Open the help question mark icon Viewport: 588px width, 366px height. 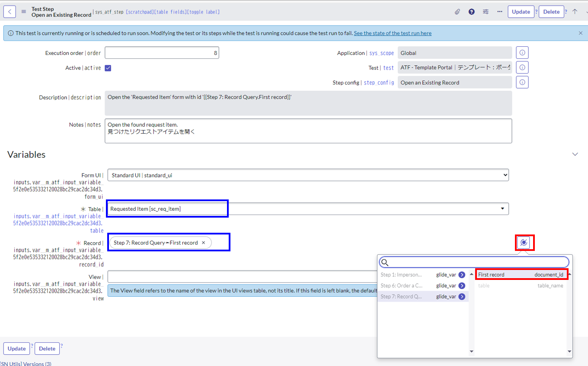tap(471, 12)
